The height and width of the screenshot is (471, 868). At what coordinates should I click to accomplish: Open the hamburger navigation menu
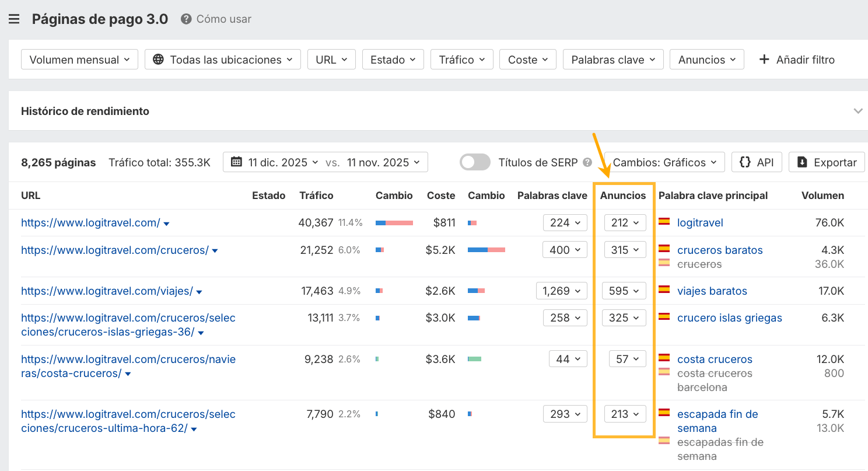[14, 18]
